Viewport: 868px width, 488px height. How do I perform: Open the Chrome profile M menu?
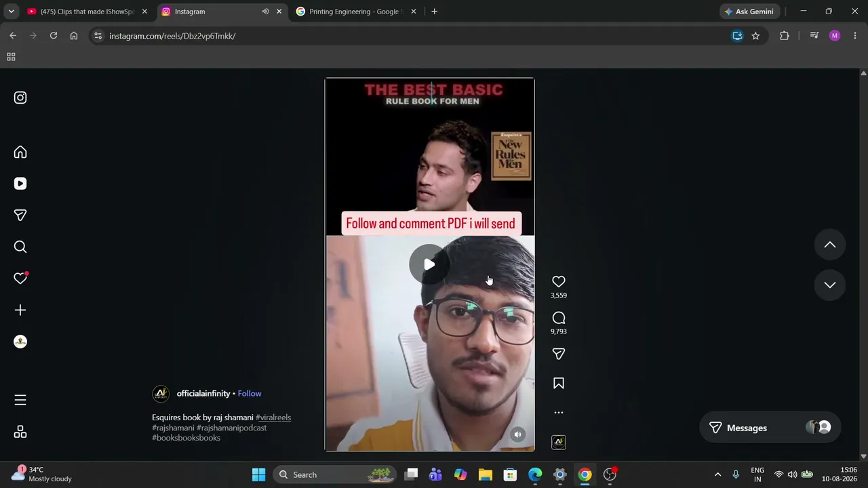(x=835, y=36)
